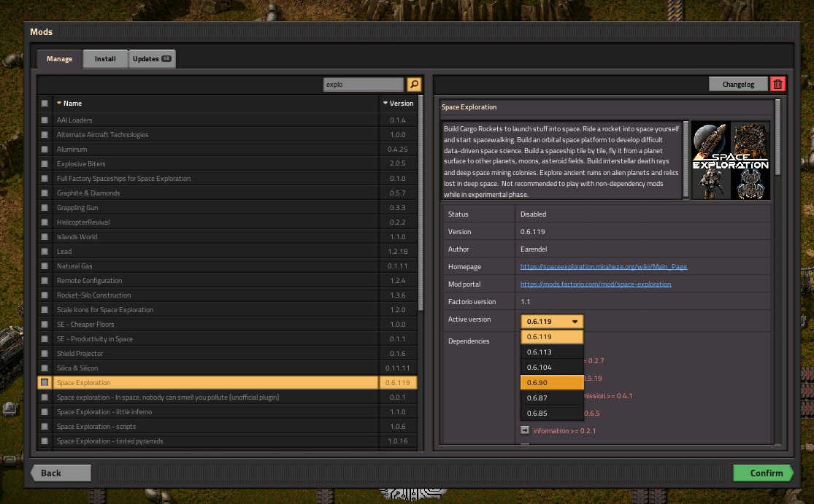814x504 pixels.
Task: Click the informatron >= 0.2.1 dependency
Action: (x=564, y=431)
